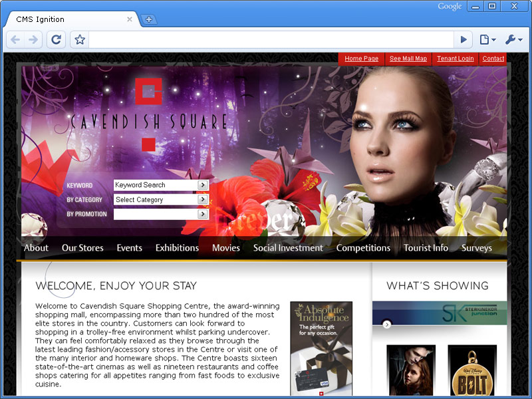Open the Select Category dropdown
Screen dimensions: 532x399
pos(161,199)
